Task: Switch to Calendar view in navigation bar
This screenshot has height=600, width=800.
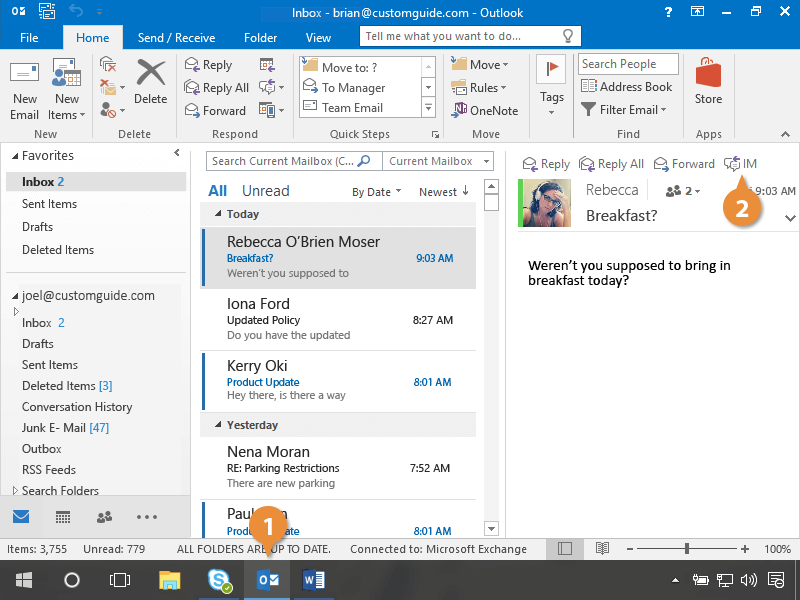Action: coord(62,517)
